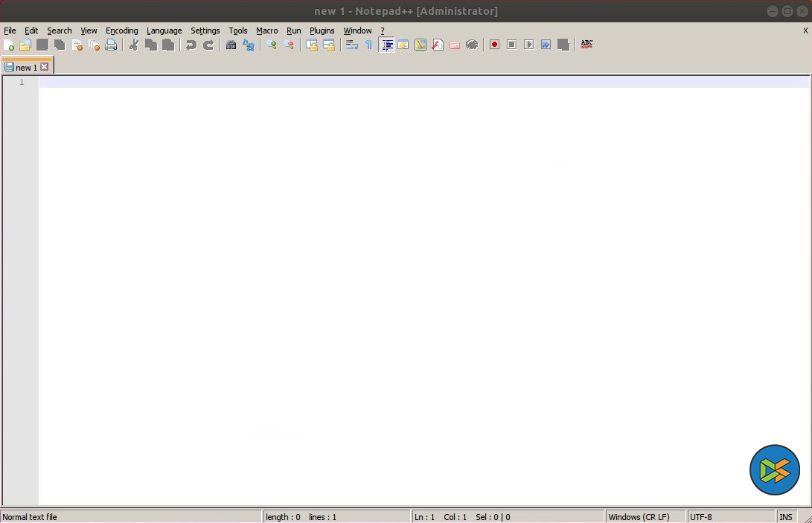This screenshot has height=523, width=812.
Task: Open Find with the binoculars icon
Action: point(231,45)
